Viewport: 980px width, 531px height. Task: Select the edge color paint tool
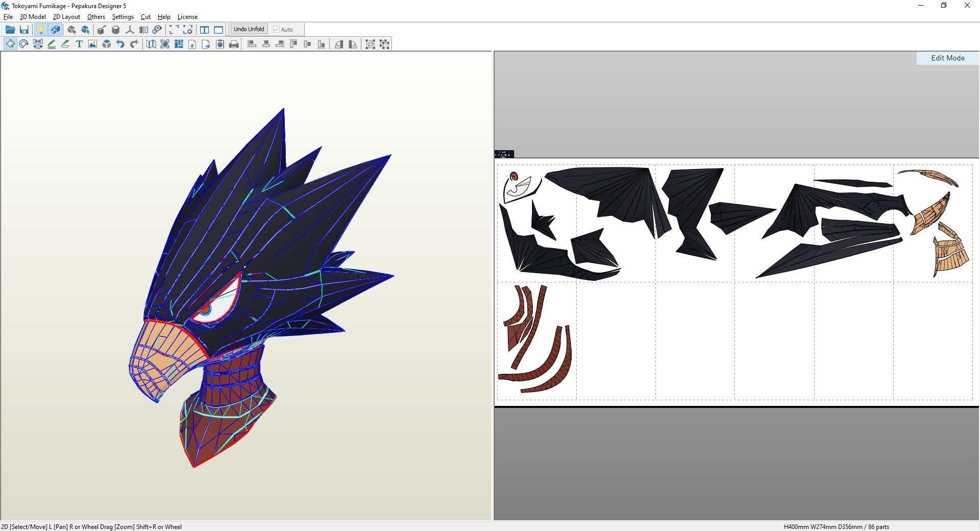[x=65, y=44]
